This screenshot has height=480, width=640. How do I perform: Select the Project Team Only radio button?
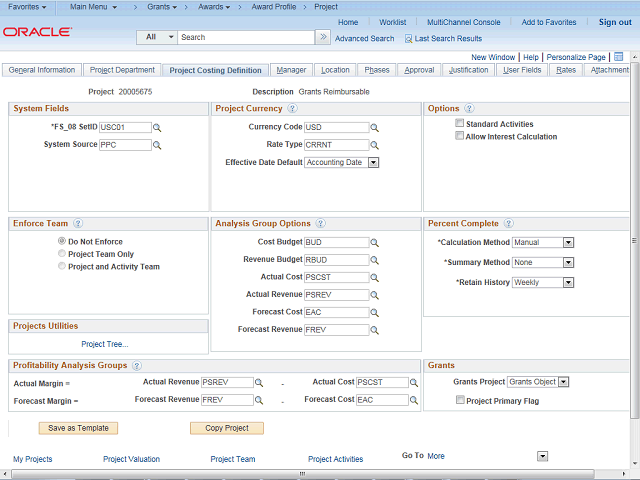(x=62, y=254)
